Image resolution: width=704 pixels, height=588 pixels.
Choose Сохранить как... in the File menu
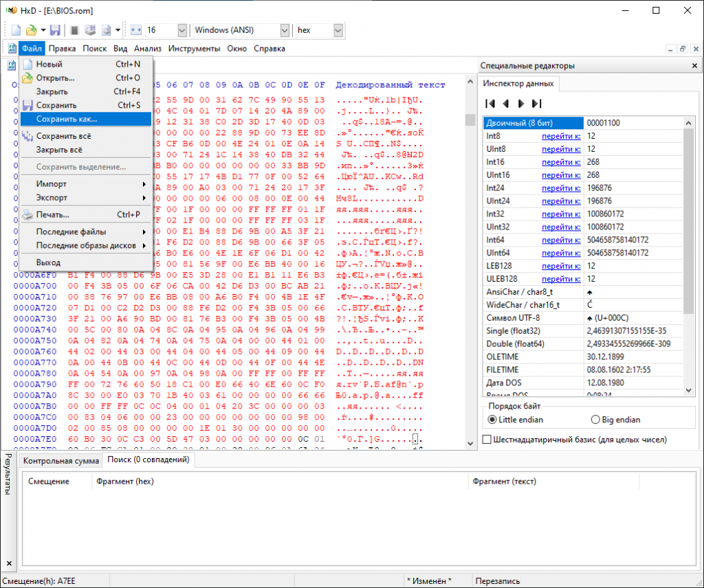(x=86, y=119)
